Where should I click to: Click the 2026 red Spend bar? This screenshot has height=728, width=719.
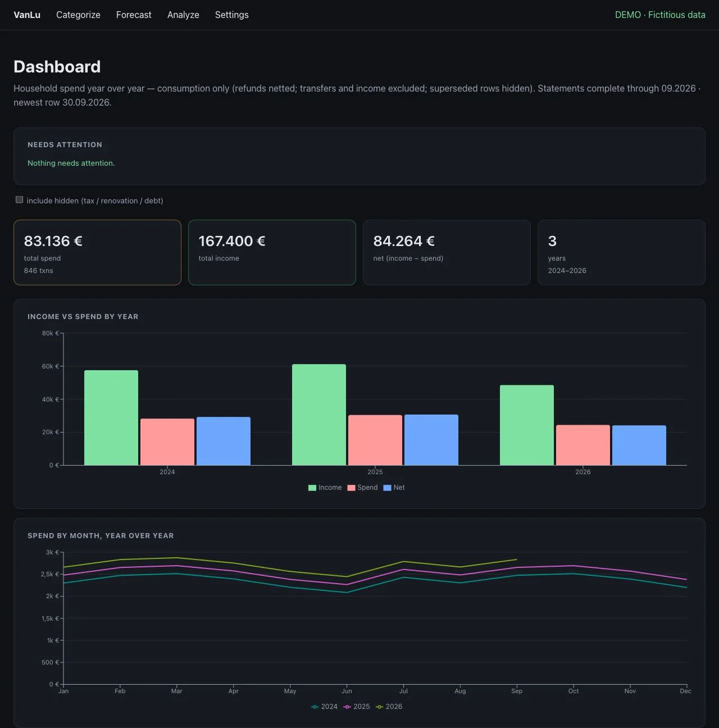583,445
